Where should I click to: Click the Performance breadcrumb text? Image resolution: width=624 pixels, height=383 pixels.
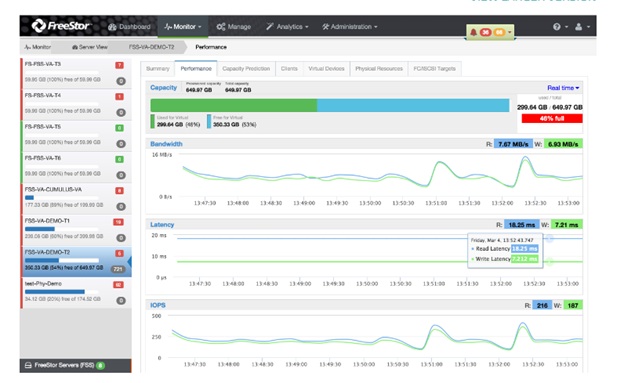click(x=211, y=47)
